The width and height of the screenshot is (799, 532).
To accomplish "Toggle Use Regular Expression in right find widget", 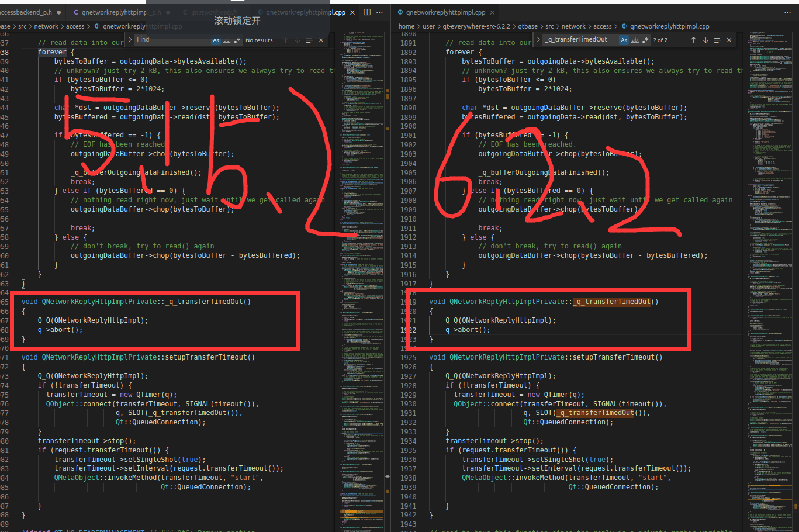I will pyautogui.click(x=645, y=40).
